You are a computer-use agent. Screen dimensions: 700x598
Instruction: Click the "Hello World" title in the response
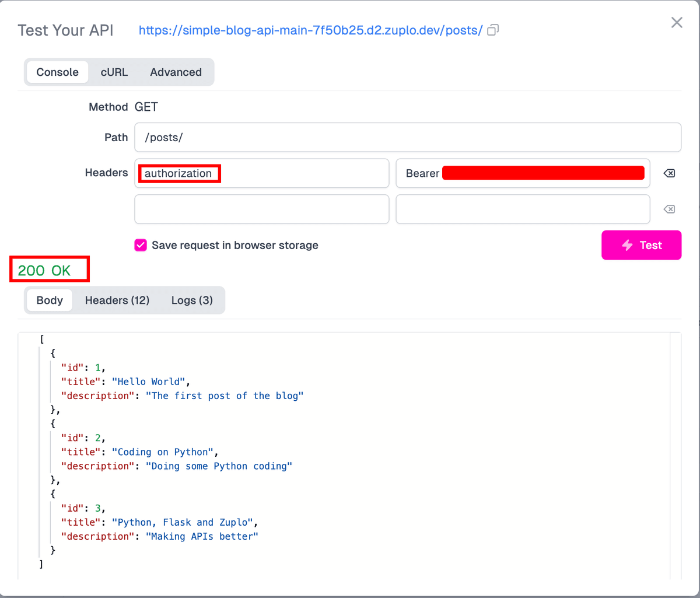pyautogui.click(x=151, y=382)
